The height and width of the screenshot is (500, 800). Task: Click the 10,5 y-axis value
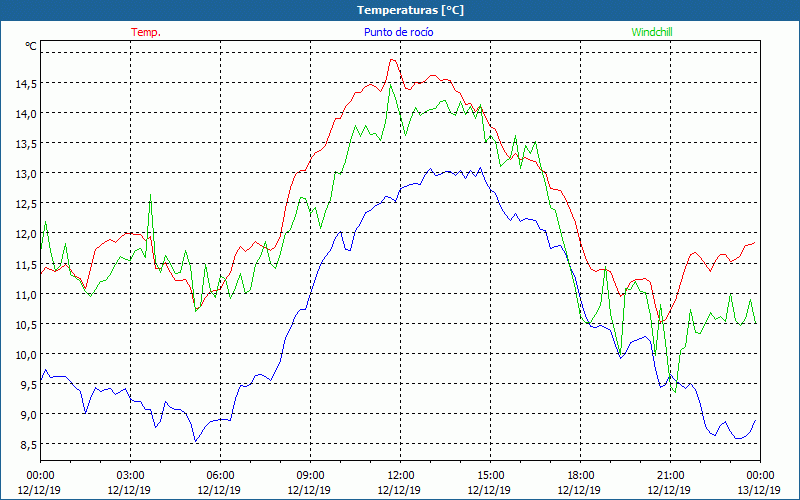coord(26,325)
